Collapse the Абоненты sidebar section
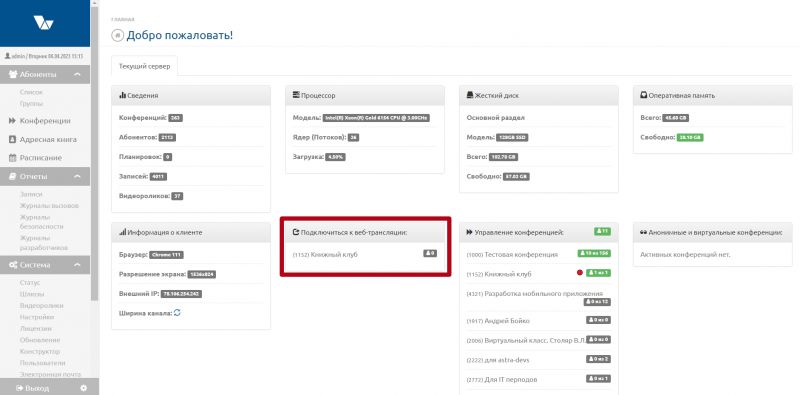The width and height of the screenshot is (800, 395). [x=78, y=75]
